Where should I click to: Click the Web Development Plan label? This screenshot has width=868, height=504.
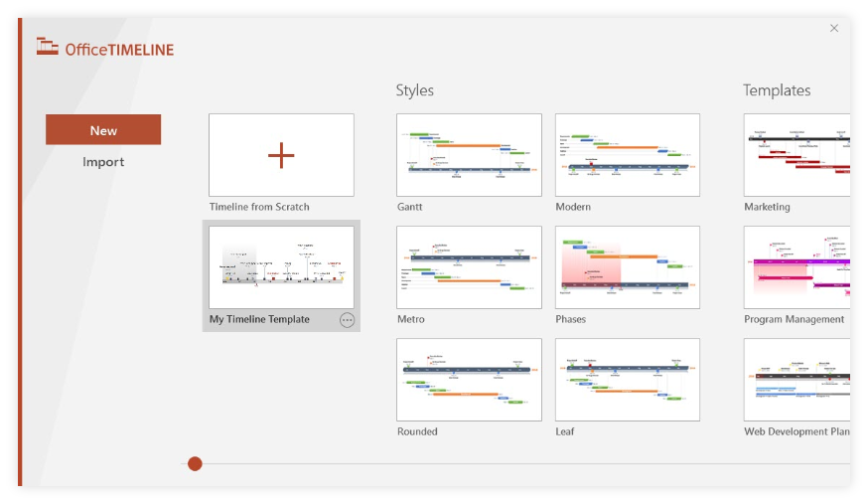coord(796,431)
